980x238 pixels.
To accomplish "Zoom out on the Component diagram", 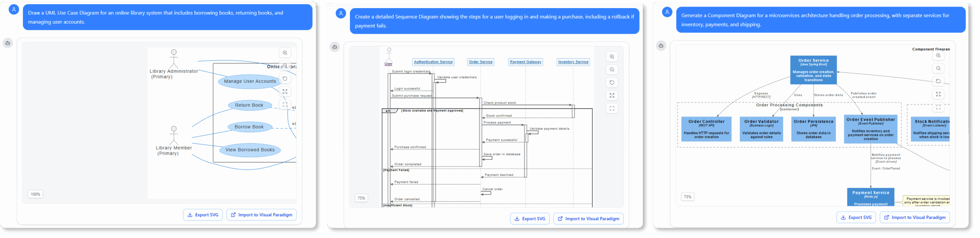I will tap(938, 68).
